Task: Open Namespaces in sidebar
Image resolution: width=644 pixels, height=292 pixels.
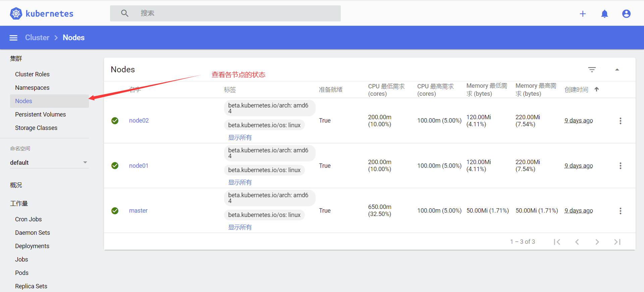Action: tap(32, 88)
